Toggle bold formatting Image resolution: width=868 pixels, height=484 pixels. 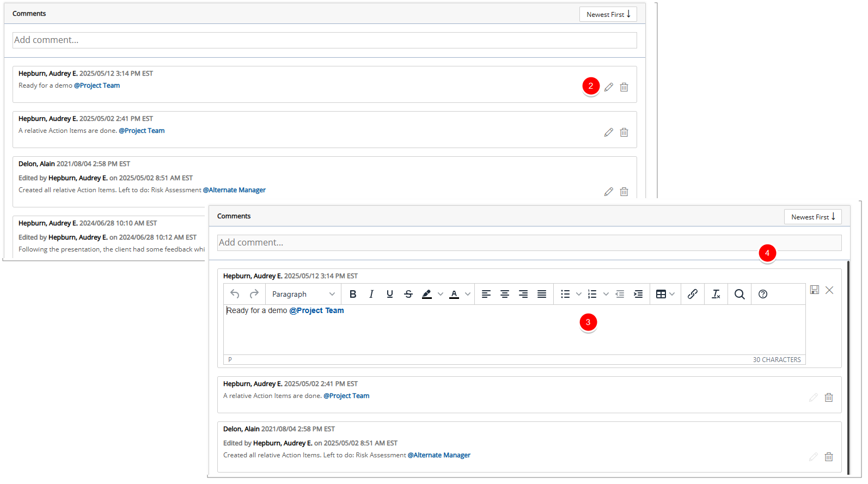353,294
